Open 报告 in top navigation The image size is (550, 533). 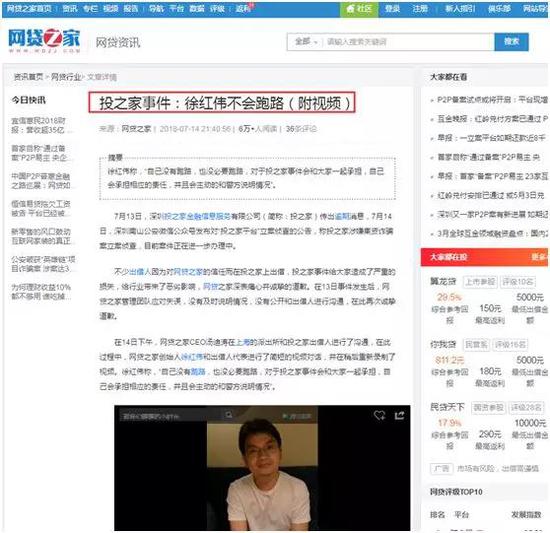[131, 8]
